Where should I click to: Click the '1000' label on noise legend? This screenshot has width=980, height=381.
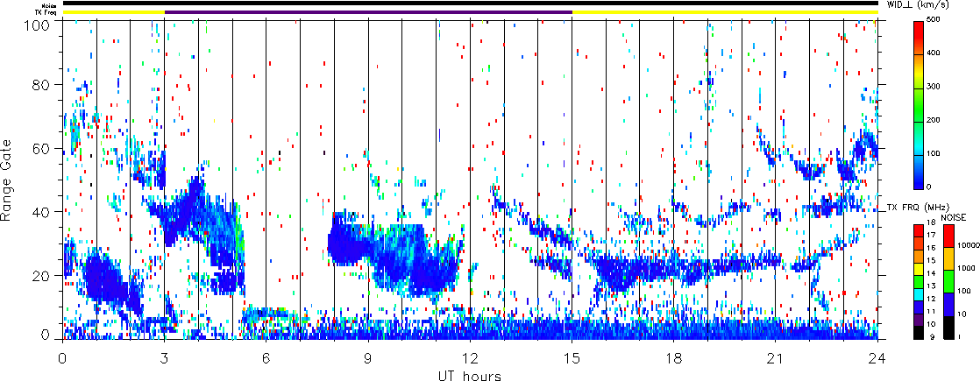click(965, 269)
